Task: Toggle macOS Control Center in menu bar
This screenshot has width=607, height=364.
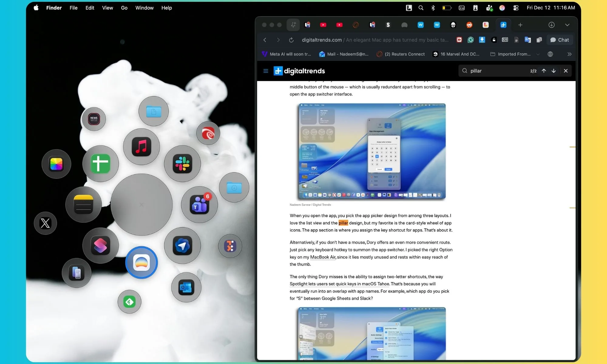Action: (516, 8)
